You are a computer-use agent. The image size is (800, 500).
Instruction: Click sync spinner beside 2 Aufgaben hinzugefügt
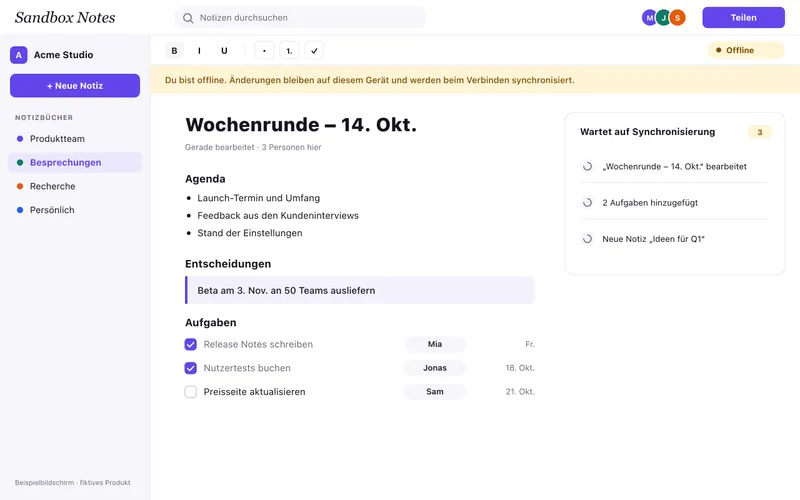587,203
